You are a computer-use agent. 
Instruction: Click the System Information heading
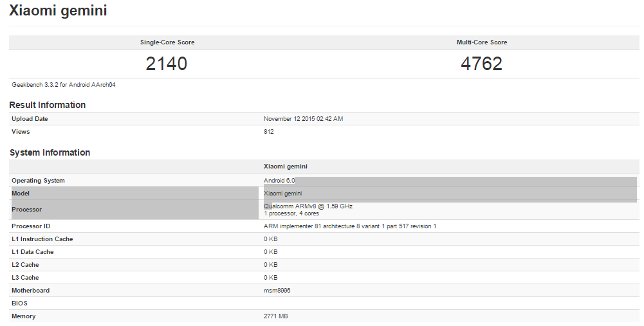click(x=50, y=153)
